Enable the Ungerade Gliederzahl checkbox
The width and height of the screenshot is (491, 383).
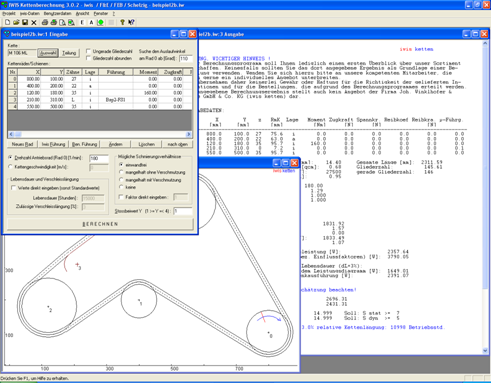[88, 51]
